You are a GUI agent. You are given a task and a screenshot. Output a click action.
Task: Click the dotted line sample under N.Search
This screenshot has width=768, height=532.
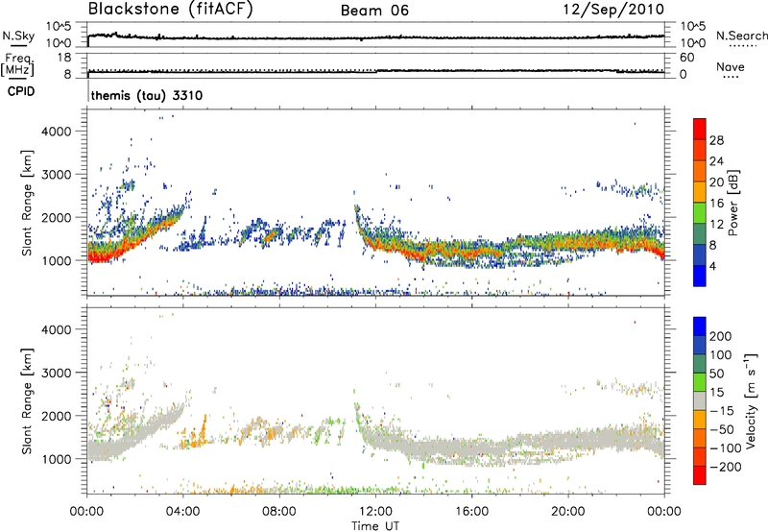(x=741, y=45)
